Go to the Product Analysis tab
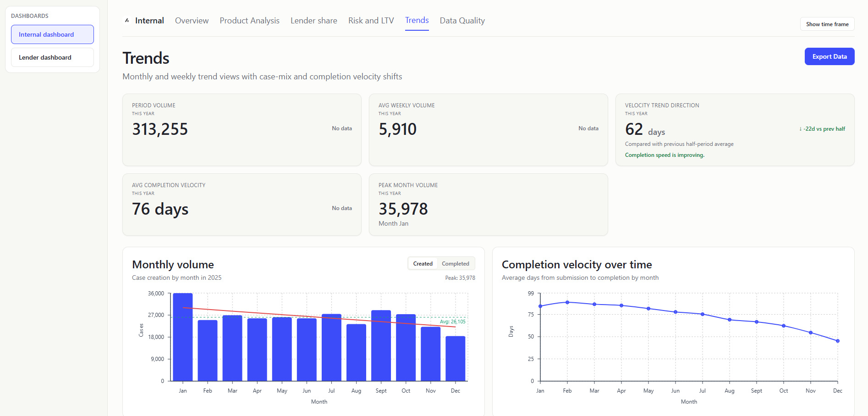This screenshot has width=868, height=416. (249, 20)
